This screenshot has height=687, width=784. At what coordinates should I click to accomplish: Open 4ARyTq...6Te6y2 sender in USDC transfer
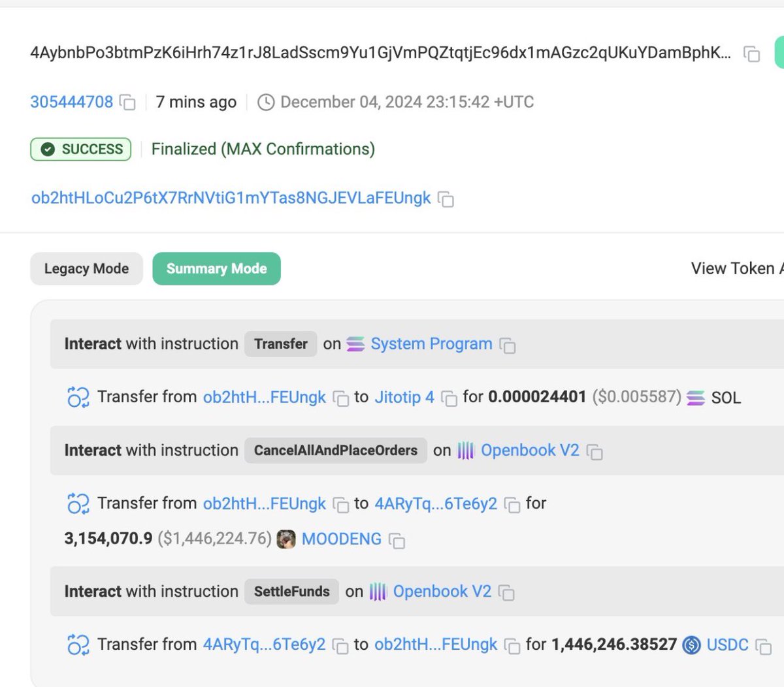click(265, 645)
